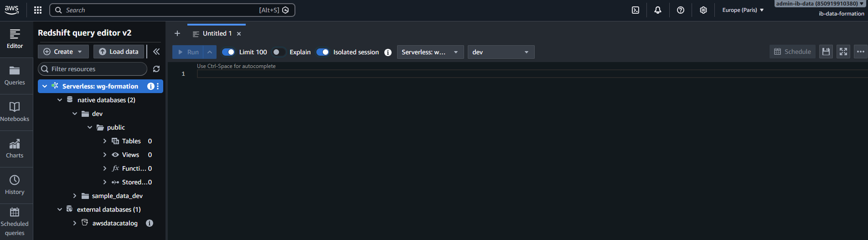Toggle full screen editor mode

[x=843, y=52]
